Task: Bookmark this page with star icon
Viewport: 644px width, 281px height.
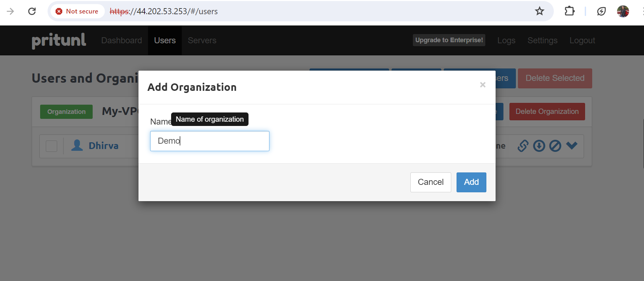Action: [x=540, y=11]
